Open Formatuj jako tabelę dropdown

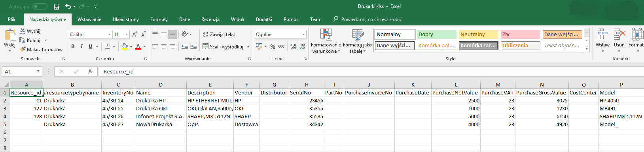coord(357,40)
